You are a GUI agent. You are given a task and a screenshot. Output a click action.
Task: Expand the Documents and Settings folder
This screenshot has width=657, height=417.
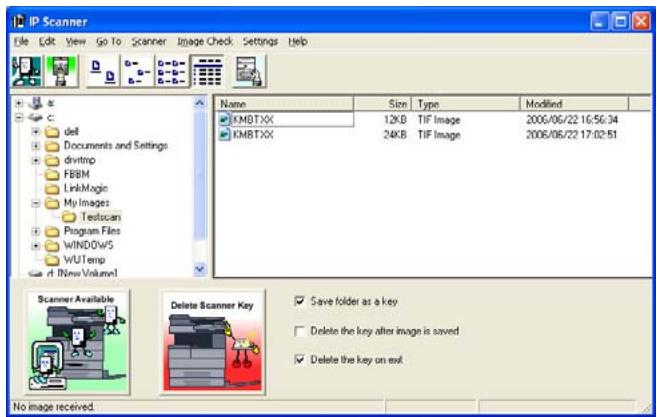coord(36,146)
